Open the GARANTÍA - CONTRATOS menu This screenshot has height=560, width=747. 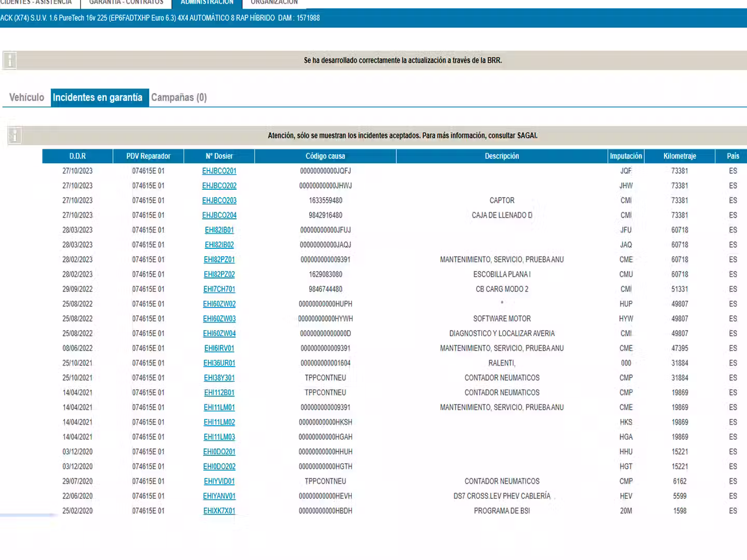point(126,3)
